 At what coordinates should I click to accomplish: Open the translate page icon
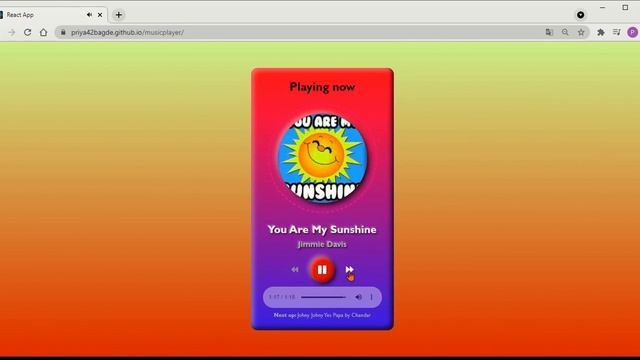tap(549, 32)
